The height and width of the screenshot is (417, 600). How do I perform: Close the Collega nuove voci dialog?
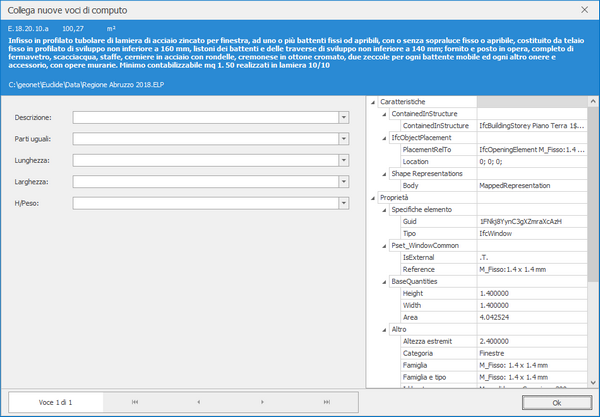[x=584, y=8]
